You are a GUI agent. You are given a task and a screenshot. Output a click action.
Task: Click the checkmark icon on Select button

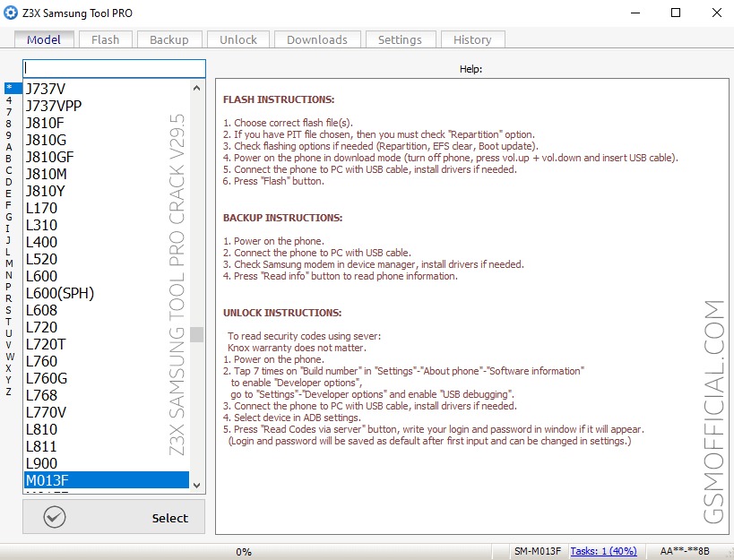click(x=55, y=517)
